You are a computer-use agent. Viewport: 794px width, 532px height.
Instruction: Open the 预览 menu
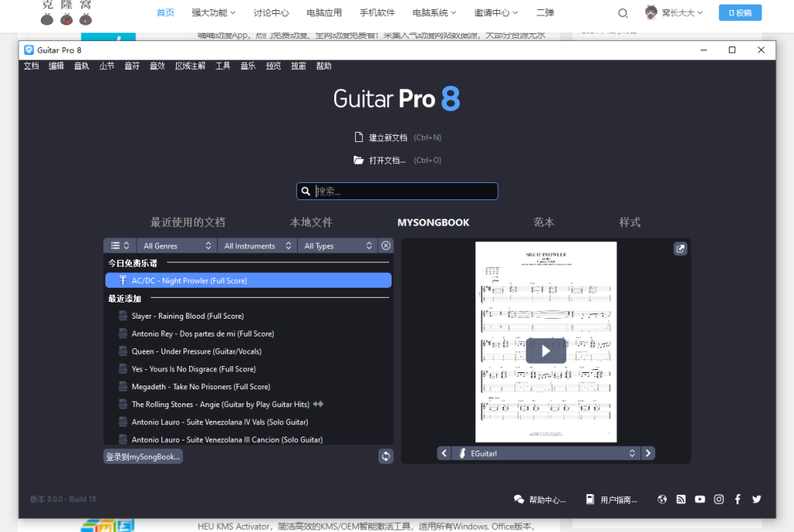(274, 66)
